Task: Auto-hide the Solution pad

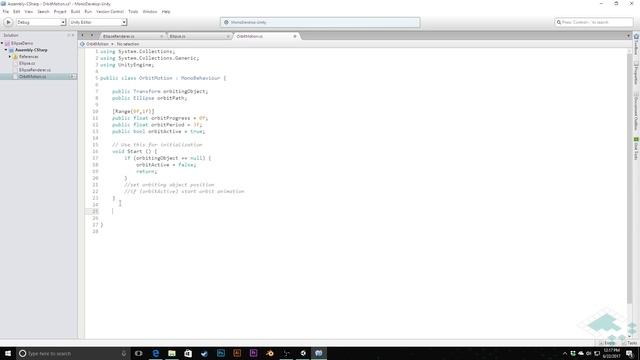Action: pyautogui.click(x=69, y=35)
